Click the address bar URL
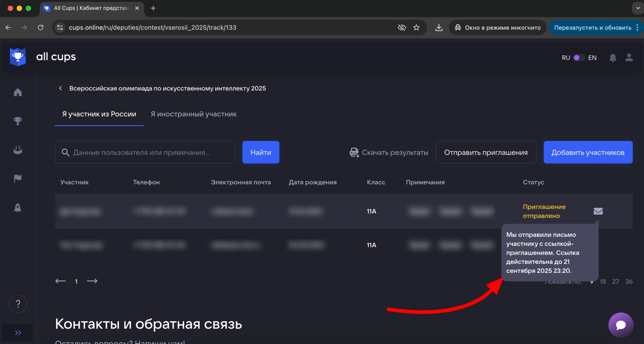 click(x=153, y=28)
